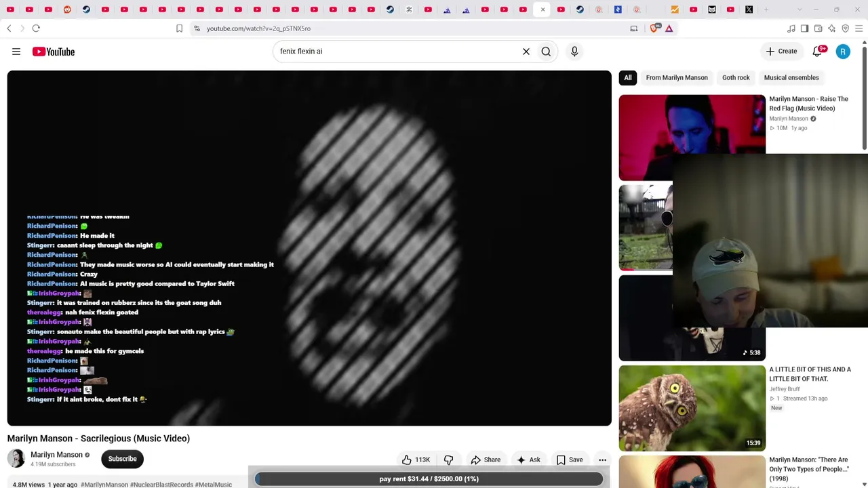Clear the search box with X
868x488 pixels.
coord(526,52)
